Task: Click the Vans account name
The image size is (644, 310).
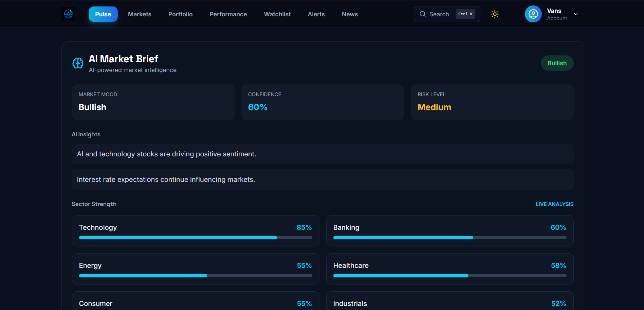Action: [554, 11]
